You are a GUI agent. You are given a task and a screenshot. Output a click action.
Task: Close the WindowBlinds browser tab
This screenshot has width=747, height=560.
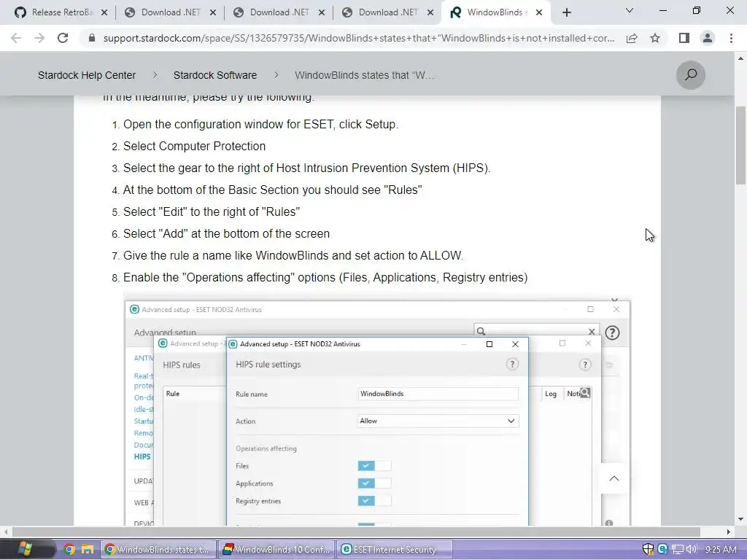tap(539, 13)
